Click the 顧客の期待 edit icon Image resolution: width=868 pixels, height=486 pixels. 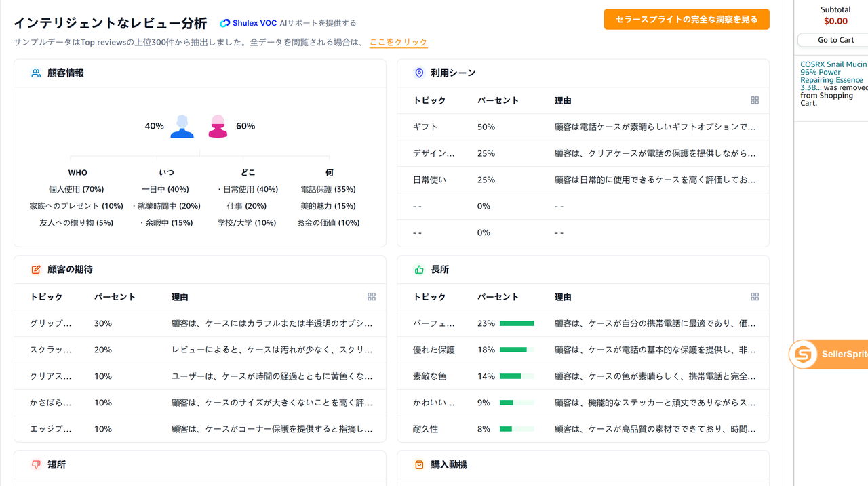(x=36, y=270)
